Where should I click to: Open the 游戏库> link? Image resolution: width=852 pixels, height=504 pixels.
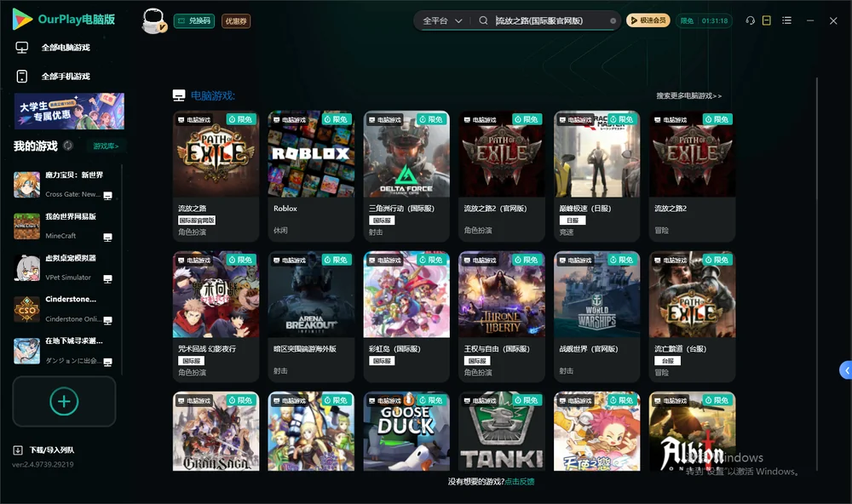point(106,146)
